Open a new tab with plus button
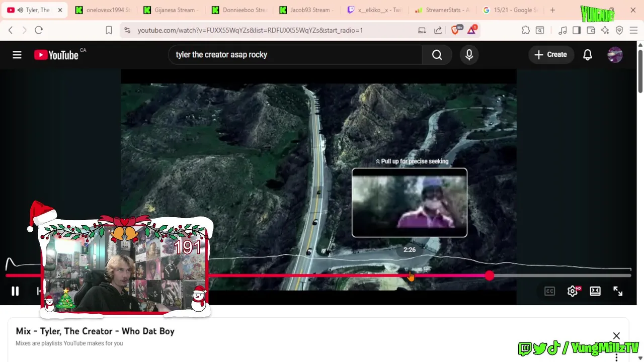Image resolution: width=644 pixels, height=362 pixels. click(552, 10)
